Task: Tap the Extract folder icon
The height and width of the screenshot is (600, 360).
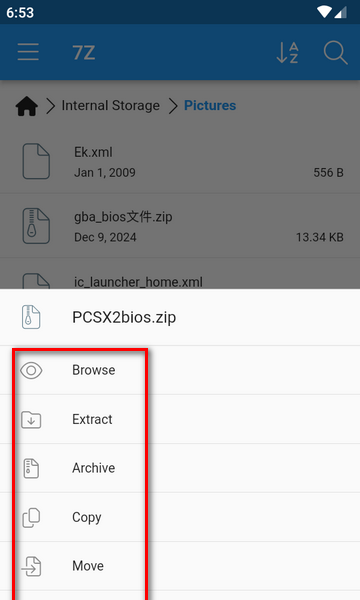Action: tap(31, 419)
